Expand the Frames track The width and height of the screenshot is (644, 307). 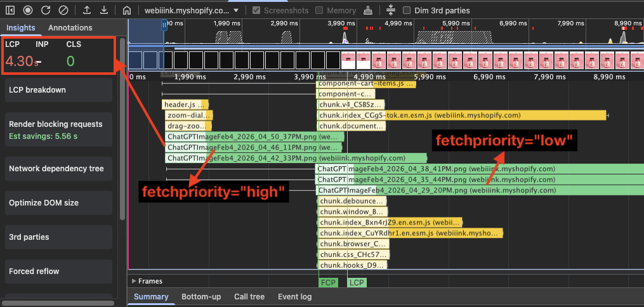pos(134,281)
